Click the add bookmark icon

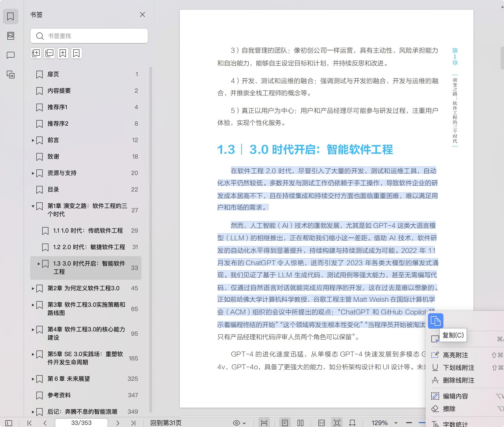(x=63, y=53)
